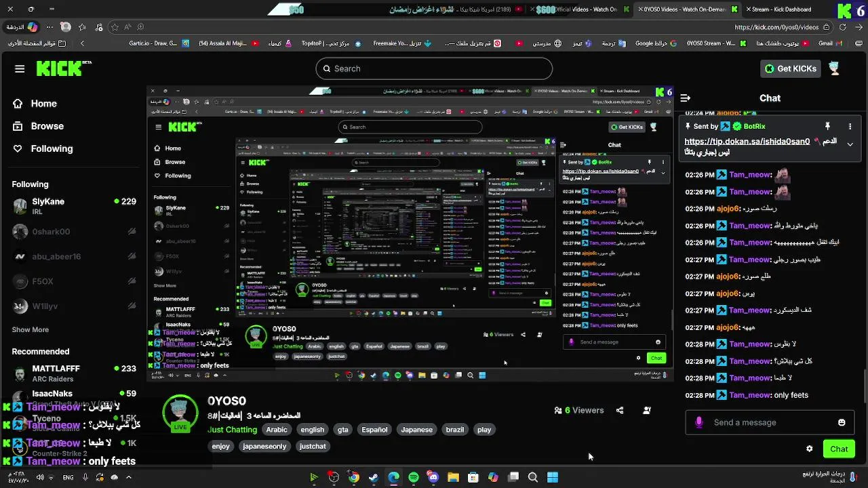
Task: Switch to Official Videos - Watch On tab
Action: click(x=580, y=9)
